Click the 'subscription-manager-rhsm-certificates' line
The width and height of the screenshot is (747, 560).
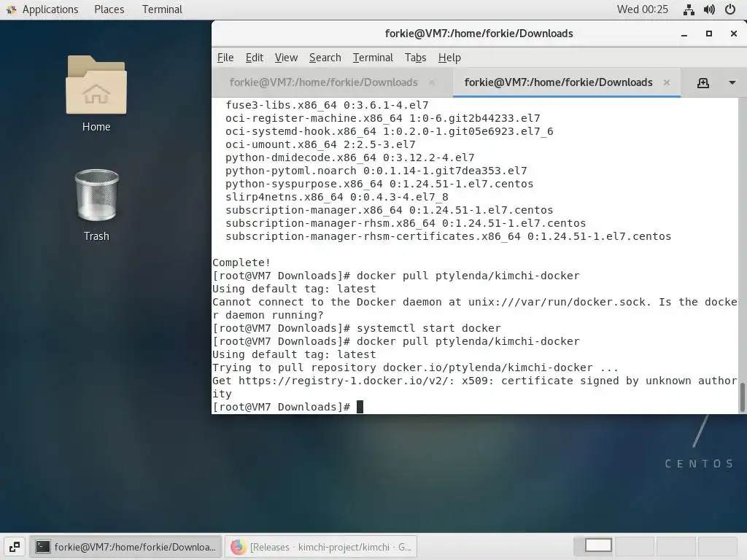449,236
